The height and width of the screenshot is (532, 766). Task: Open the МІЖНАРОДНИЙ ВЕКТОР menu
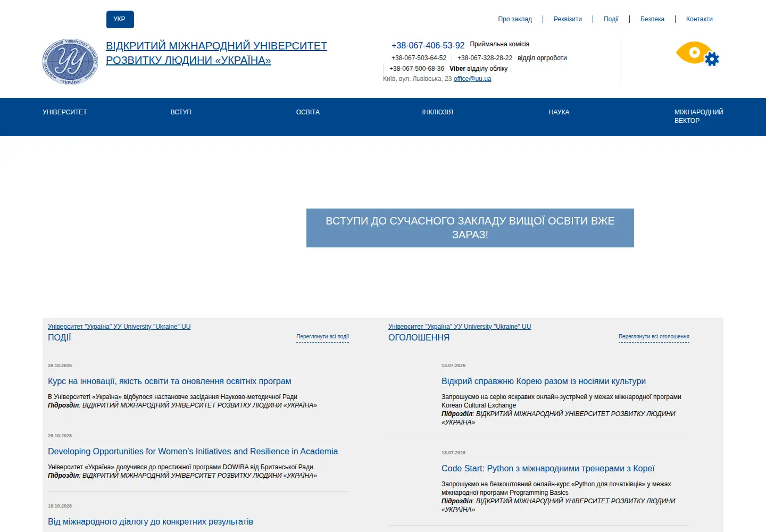click(x=698, y=117)
